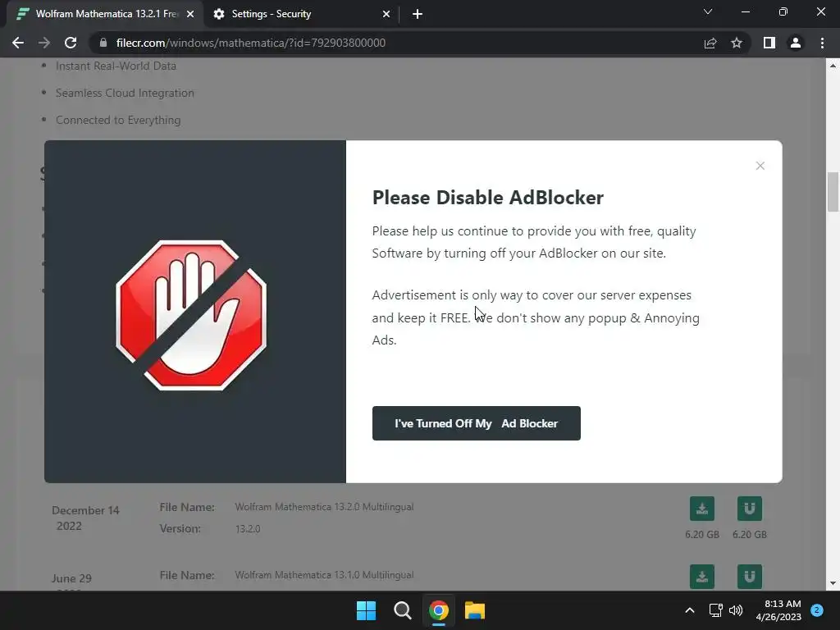Click 'Instant Real-World Data' list item

[x=116, y=66]
